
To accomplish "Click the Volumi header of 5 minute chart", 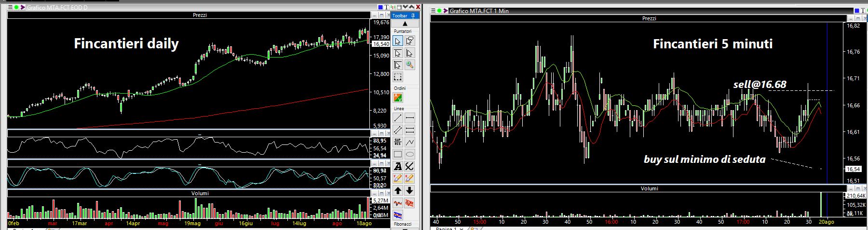I will 649,188.
